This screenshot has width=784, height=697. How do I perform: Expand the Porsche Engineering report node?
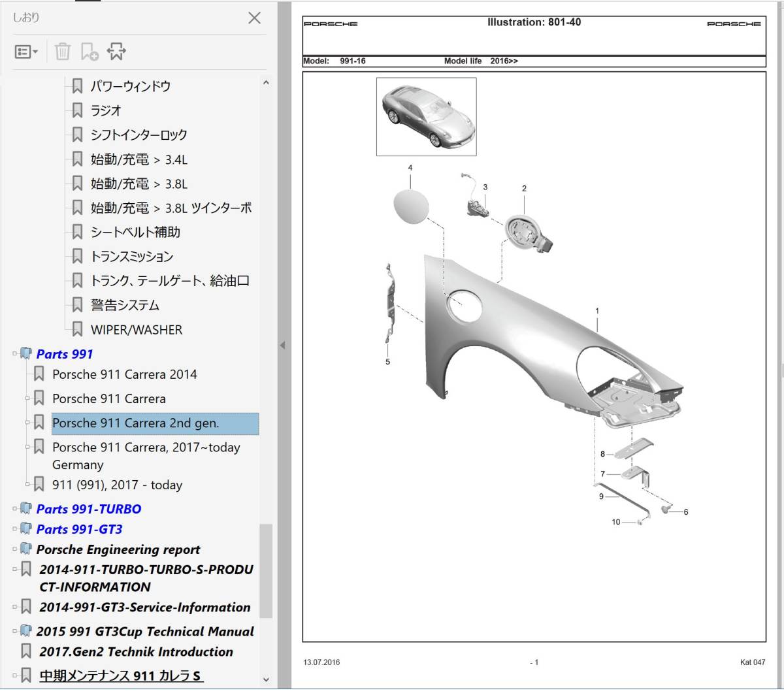[x=15, y=549]
